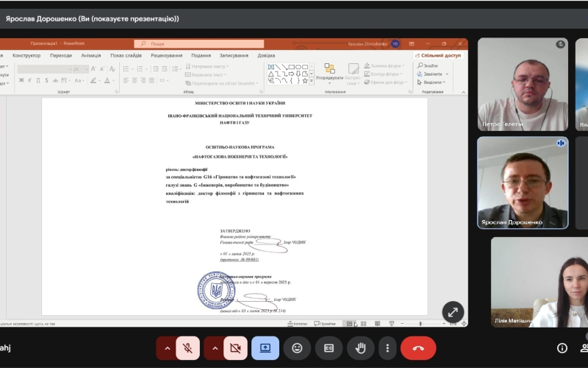The width and height of the screenshot is (588, 368).
Task: Click the PowerPoint search box Пошук
Action: pyautogui.click(x=199, y=44)
